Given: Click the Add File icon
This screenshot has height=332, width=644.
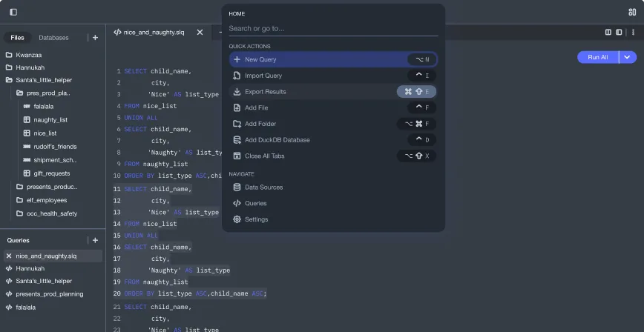Looking at the screenshot, I should tap(237, 107).
